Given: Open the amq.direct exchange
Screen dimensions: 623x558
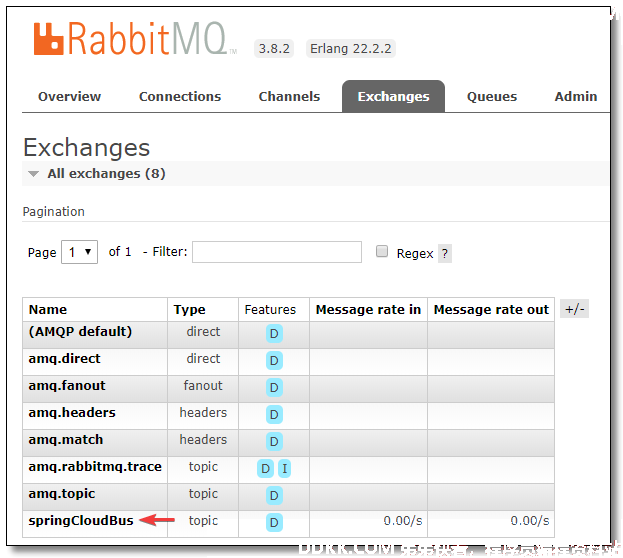Looking at the screenshot, I should [64, 359].
